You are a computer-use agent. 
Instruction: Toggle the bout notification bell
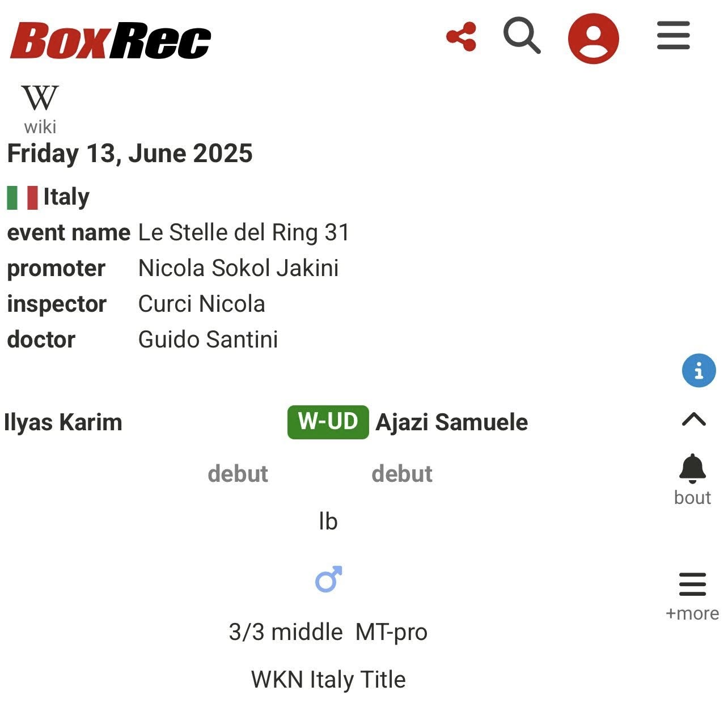(x=692, y=469)
